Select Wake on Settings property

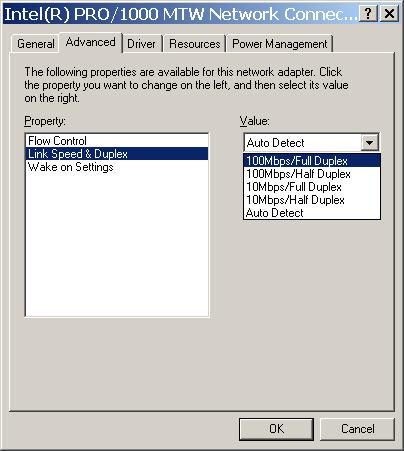(x=117, y=167)
